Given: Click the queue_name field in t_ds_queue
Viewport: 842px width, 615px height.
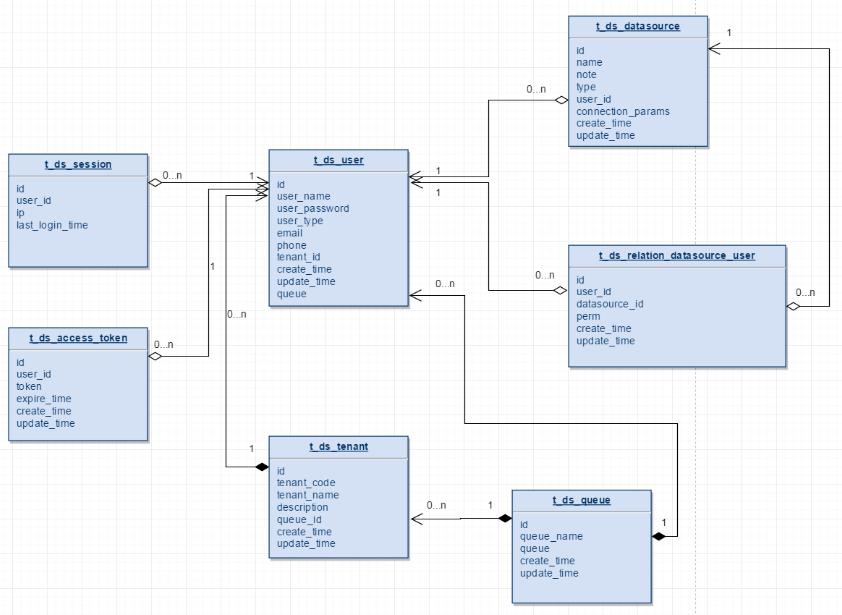Looking at the screenshot, I should pyautogui.click(x=546, y=536).
